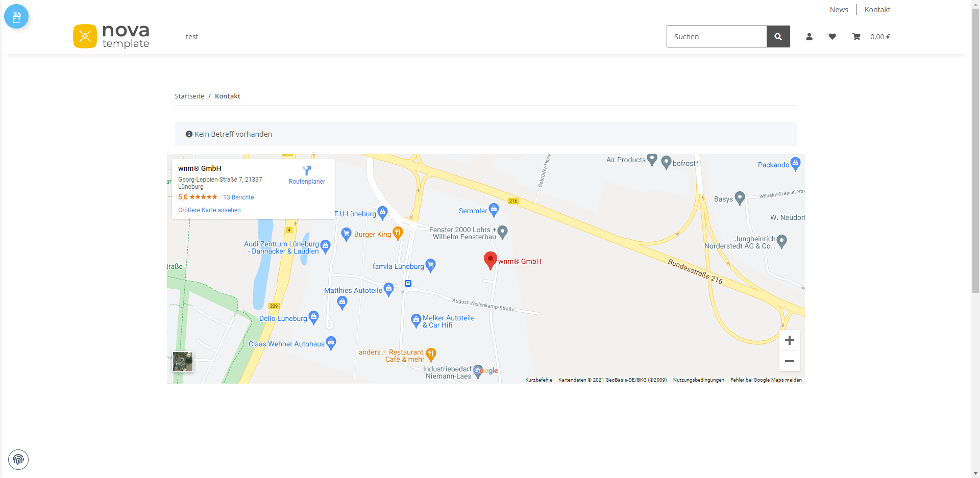Click the Georg-Leppien-Straße 7 address text
Viewport: 980px width, 478px height.
coord(220,183)
